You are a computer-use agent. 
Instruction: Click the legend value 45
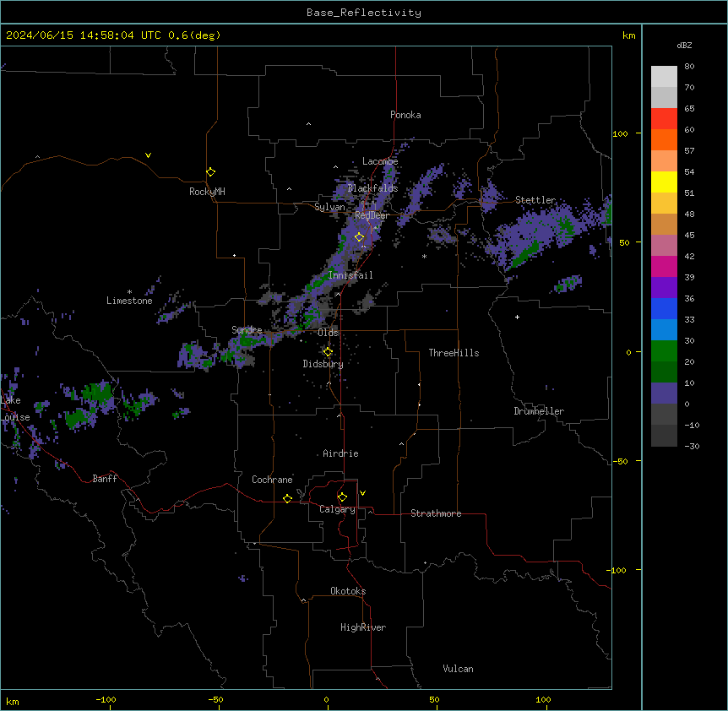point(689,236)
